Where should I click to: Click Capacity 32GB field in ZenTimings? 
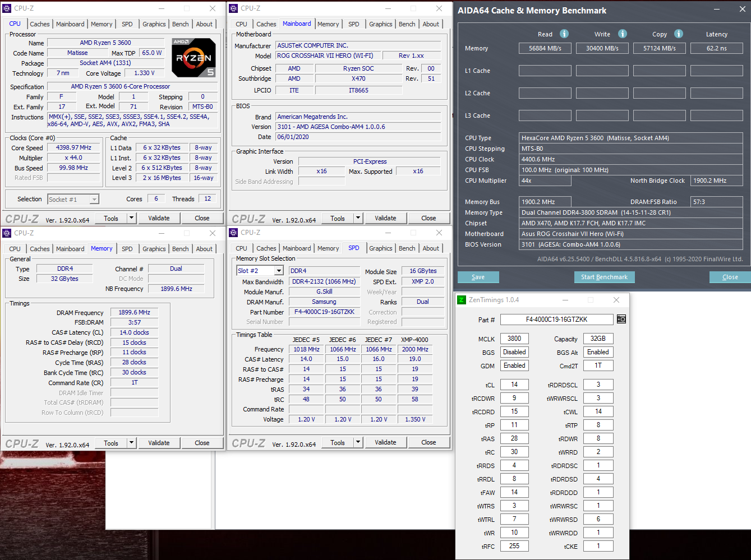click(598, 339)
